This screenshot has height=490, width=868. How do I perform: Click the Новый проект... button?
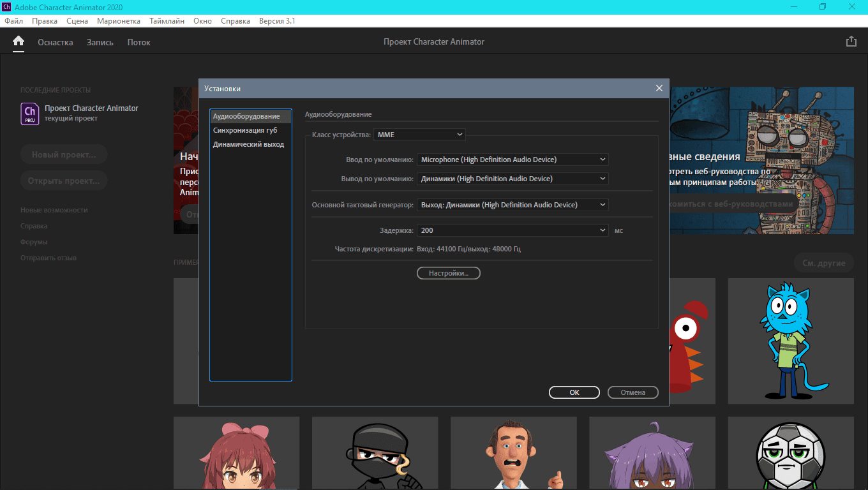[x=64, y=154]
